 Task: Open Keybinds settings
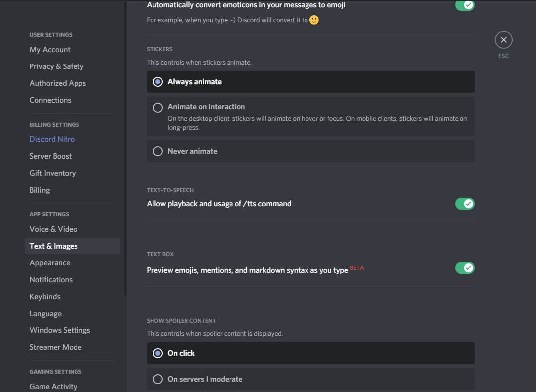[x=45, y=297]
